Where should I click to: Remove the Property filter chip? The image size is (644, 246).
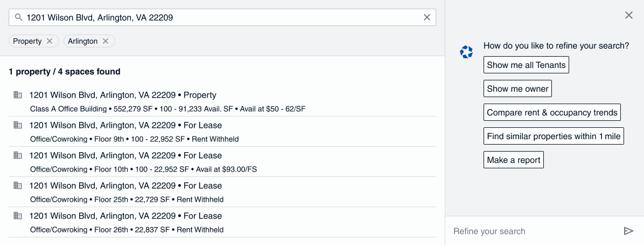click(x=50, y=41)
